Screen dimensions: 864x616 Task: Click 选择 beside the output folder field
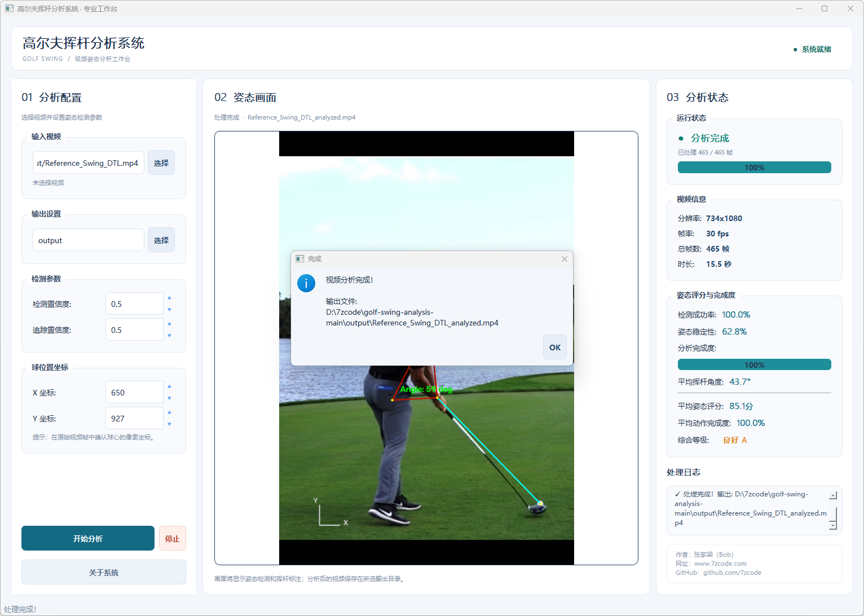click(161, 240)
